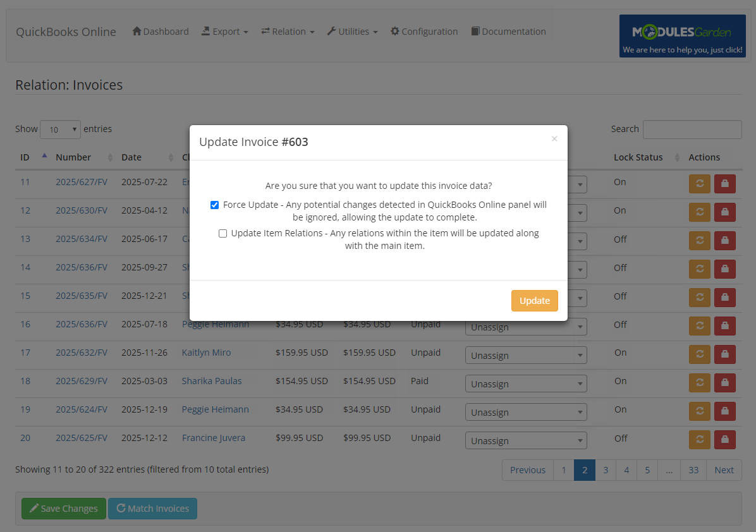Uncheck the Force Update option
This screenshot has height=532, width=756.
click(x=214, y=205)
